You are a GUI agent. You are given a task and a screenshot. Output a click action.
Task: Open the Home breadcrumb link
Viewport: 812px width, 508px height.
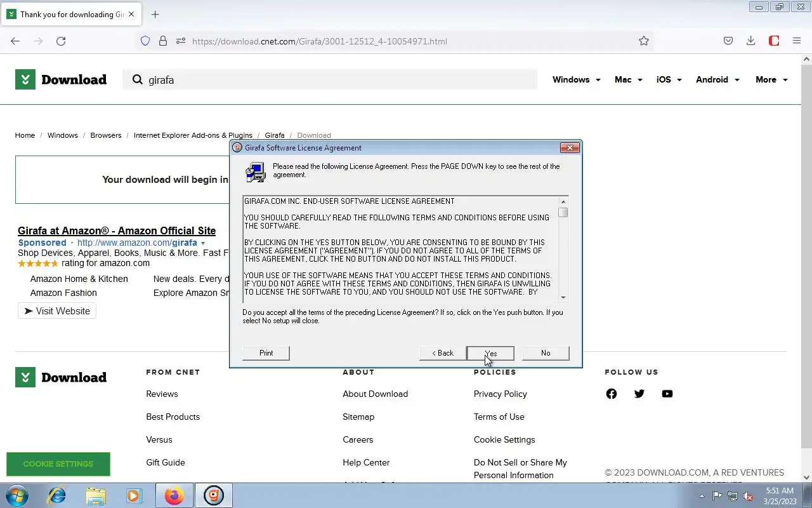pos(25,135)
